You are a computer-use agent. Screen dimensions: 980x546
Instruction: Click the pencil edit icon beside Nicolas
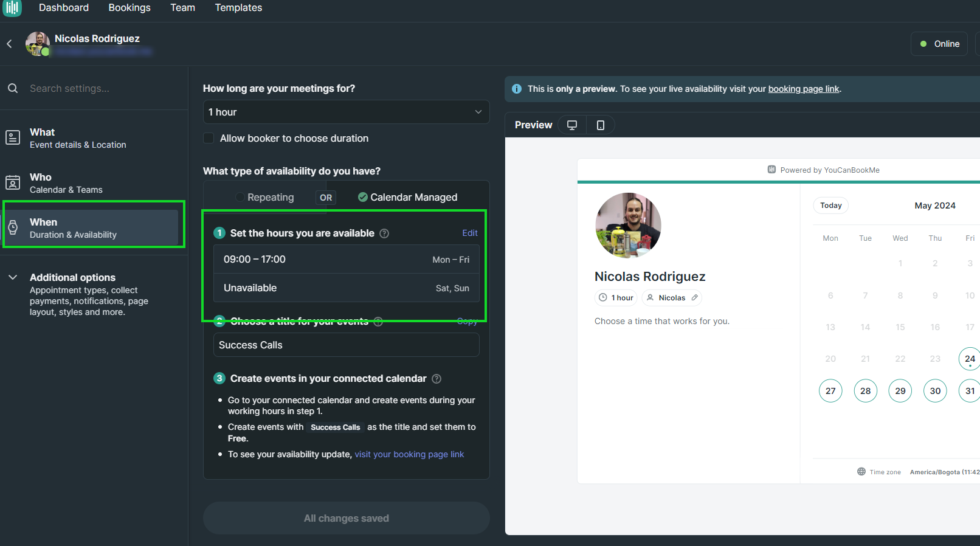coord(695,297)
